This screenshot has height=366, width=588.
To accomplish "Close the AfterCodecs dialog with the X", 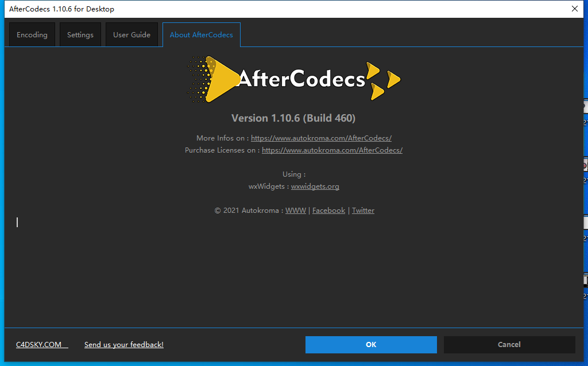I will tap(574, 9).
